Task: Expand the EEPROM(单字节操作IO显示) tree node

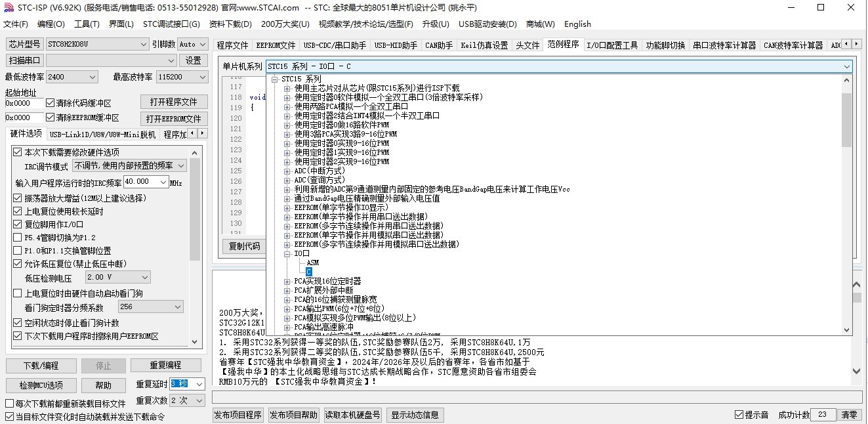Action: [x=287, y=207]
